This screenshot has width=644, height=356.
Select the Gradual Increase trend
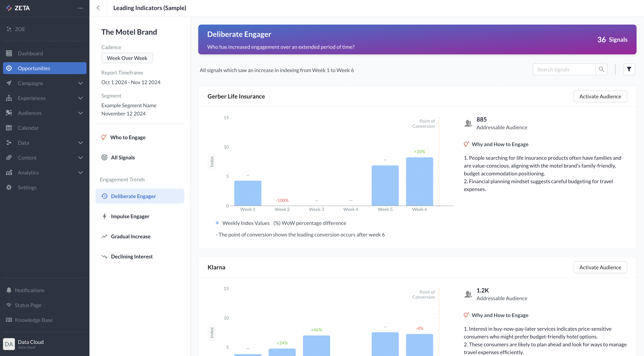click(130, 236)
